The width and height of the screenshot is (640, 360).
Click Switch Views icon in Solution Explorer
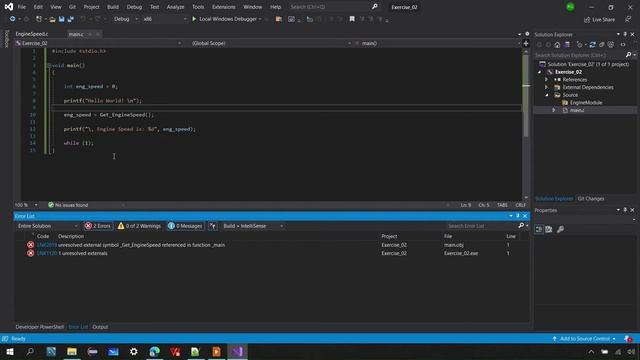click(567, 44)
